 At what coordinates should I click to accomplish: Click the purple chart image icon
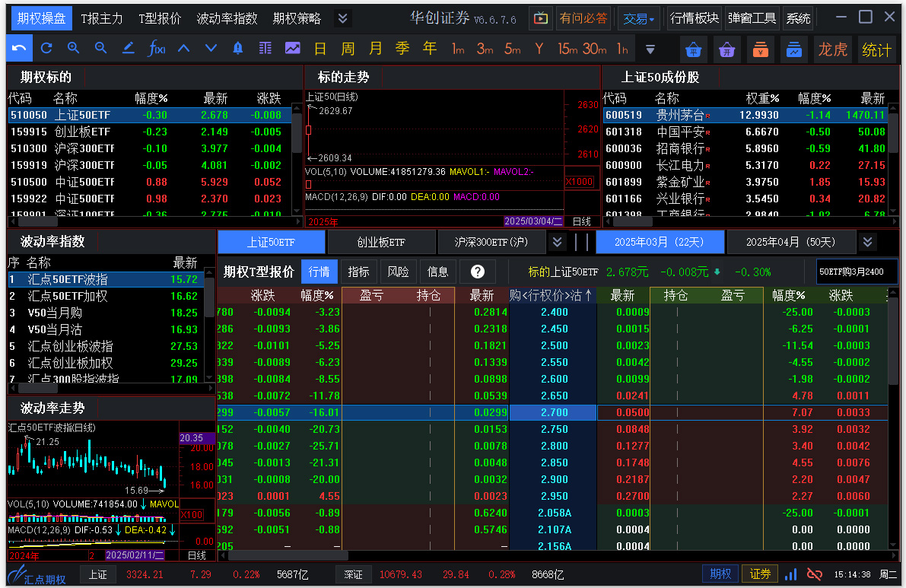tap(292, 49)
